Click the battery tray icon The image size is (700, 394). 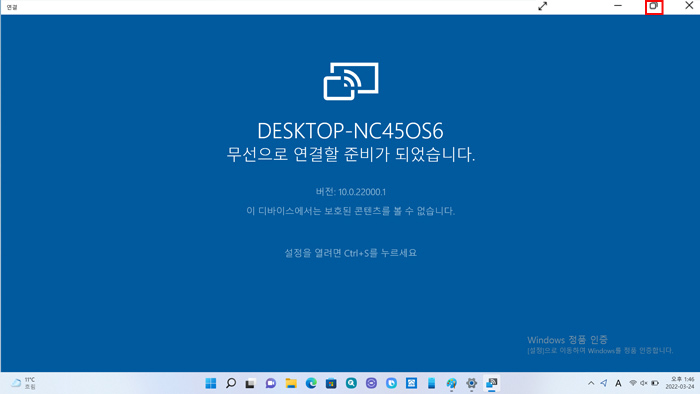click(x=655, y=383)
